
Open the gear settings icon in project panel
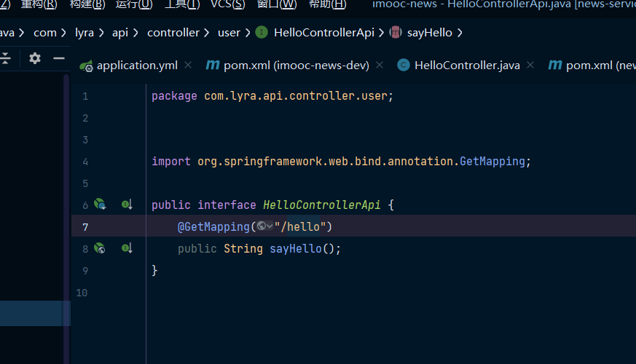(x=35, y=58)
